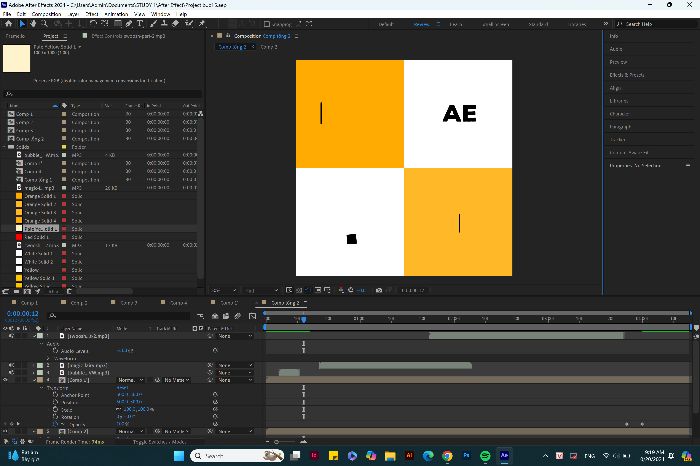This screenshot has width=700, height=466.
Task: Select the Brush tool
Action: pyautogui.click(x=153, y=24)
